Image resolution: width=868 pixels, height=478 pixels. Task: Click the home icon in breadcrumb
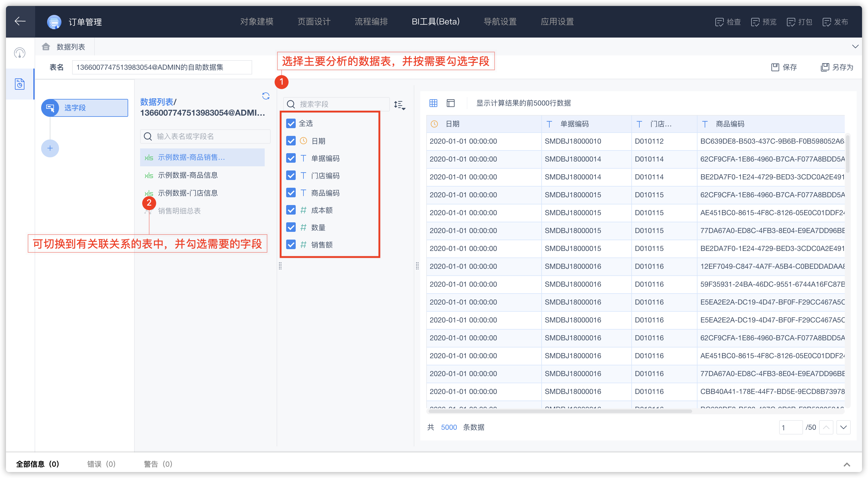[x=46, y=47]
